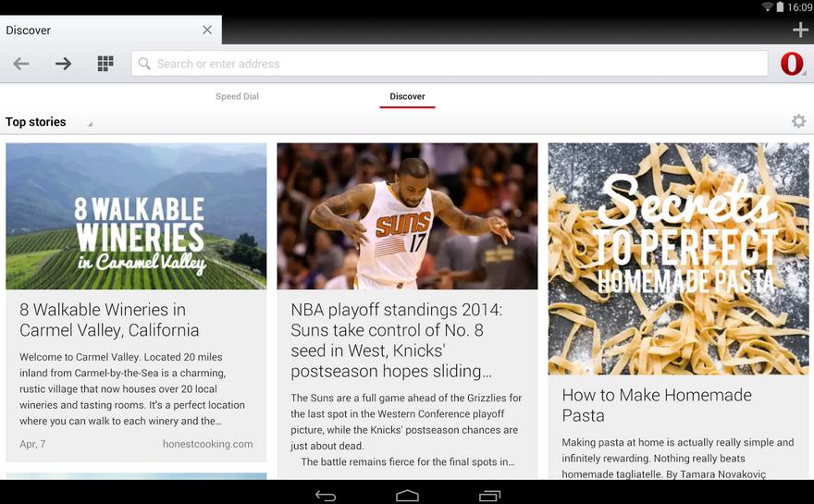Tap the homemade pasta image
Image resolution: width=814 pixels, height=504 pixels.
coord(678,258)
